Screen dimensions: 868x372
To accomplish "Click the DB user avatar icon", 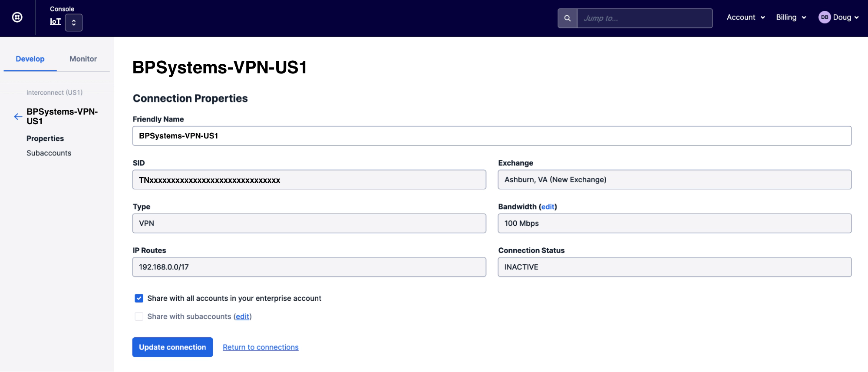I will 824,17.
